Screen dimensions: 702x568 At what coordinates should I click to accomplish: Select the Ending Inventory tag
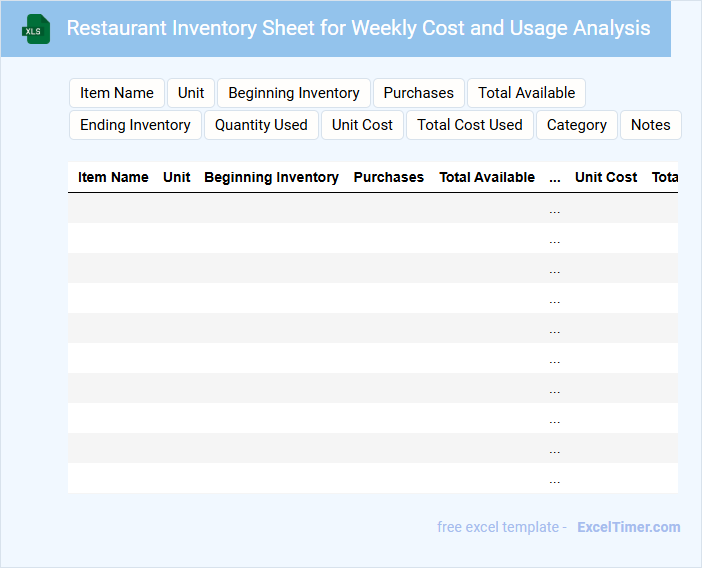tap(135, 125)
